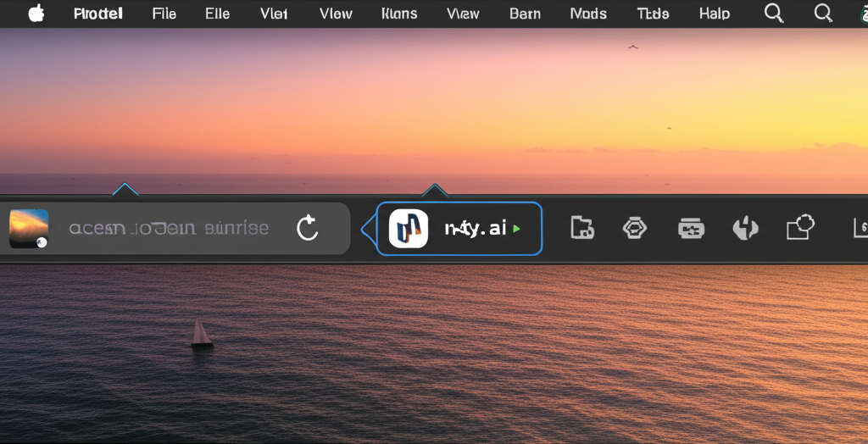
Task: Click the reload arrow icon in toolbar
Action: pyautogui.click(x=308, y=228)
